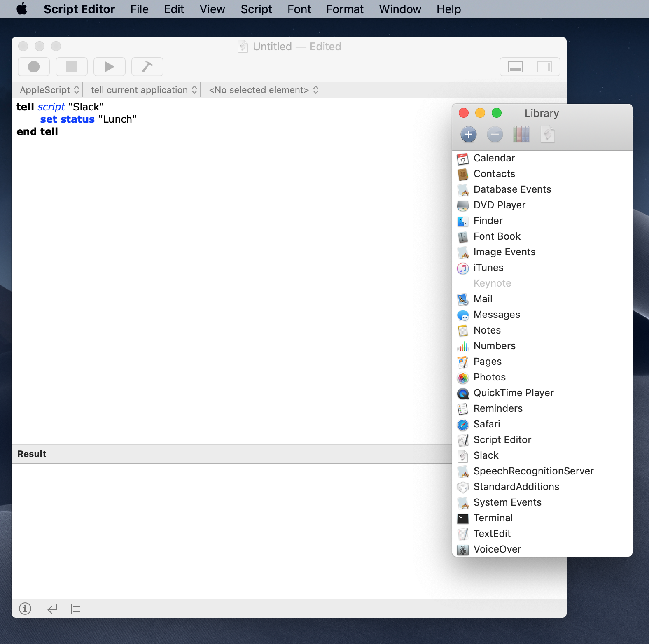Viewport: 649px width, 644px height.
Task: Select the Reminders icon in the Library
Action: [463, 409]
